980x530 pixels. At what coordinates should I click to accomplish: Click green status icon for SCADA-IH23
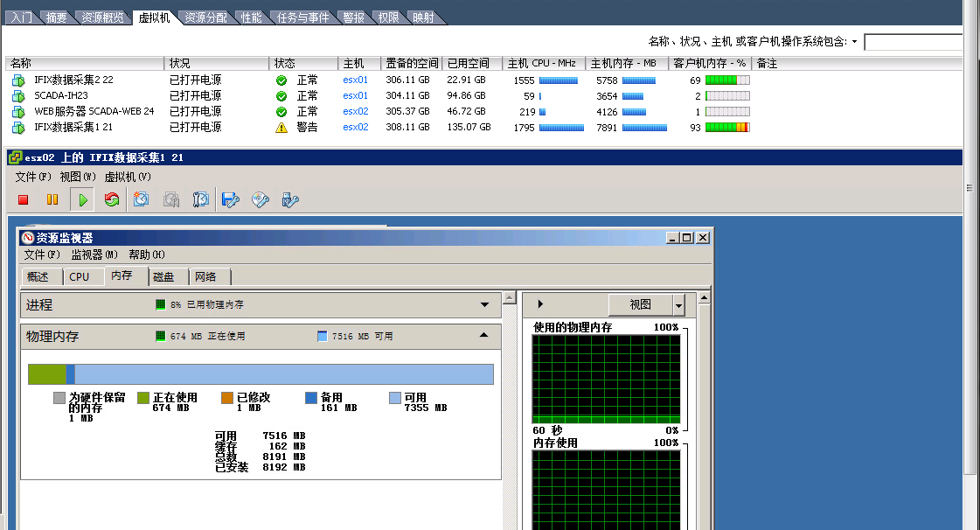281,96
